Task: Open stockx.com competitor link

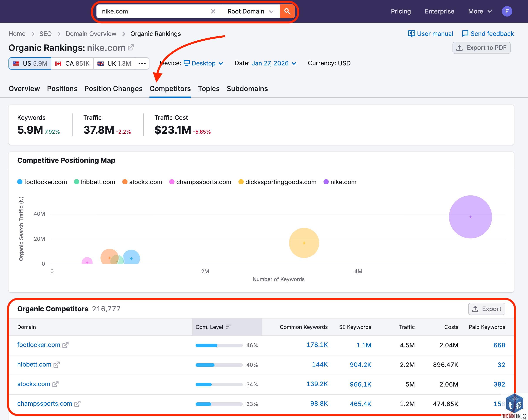Action: tap(34, 384)
